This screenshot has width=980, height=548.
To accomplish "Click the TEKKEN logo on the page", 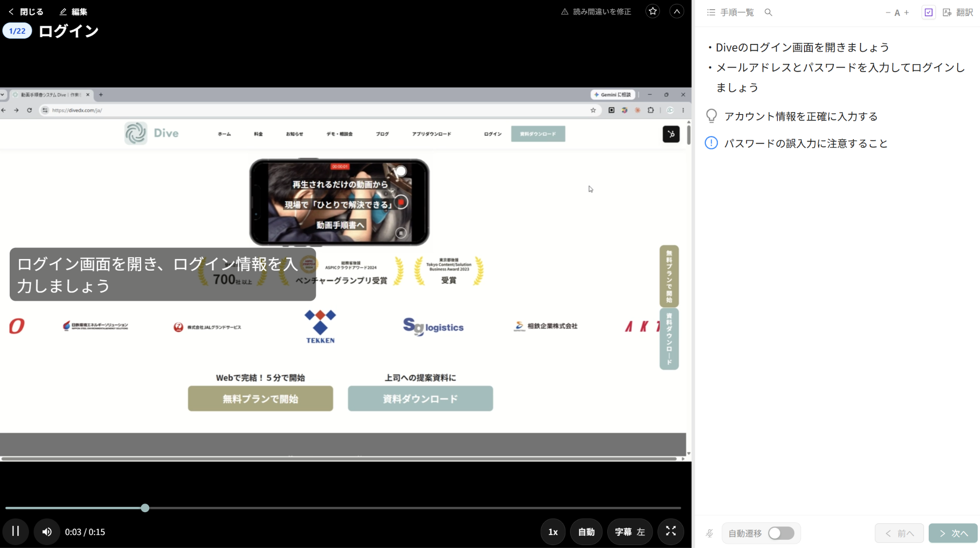I will click(320, 327).
